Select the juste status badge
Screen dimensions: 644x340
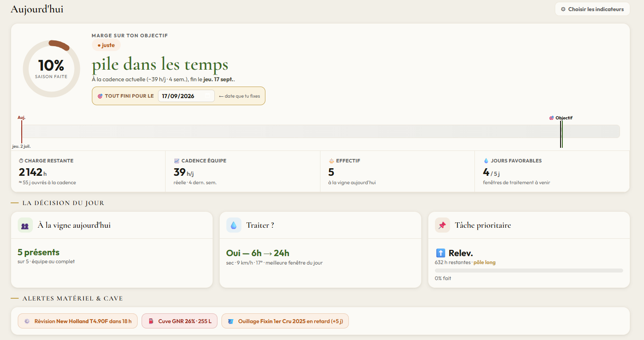pyautogui.click(x=106, y=45)
